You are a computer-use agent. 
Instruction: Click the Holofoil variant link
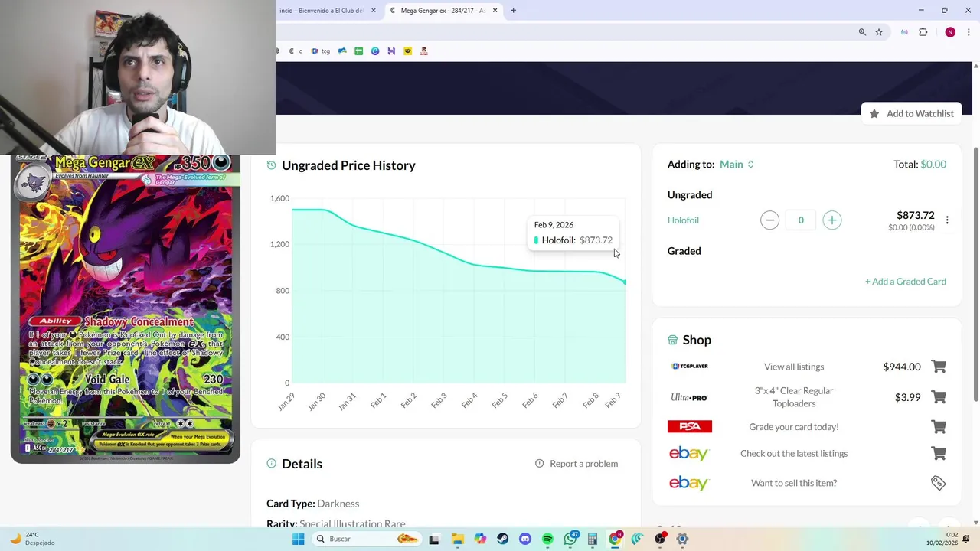[x=683, y=220]
